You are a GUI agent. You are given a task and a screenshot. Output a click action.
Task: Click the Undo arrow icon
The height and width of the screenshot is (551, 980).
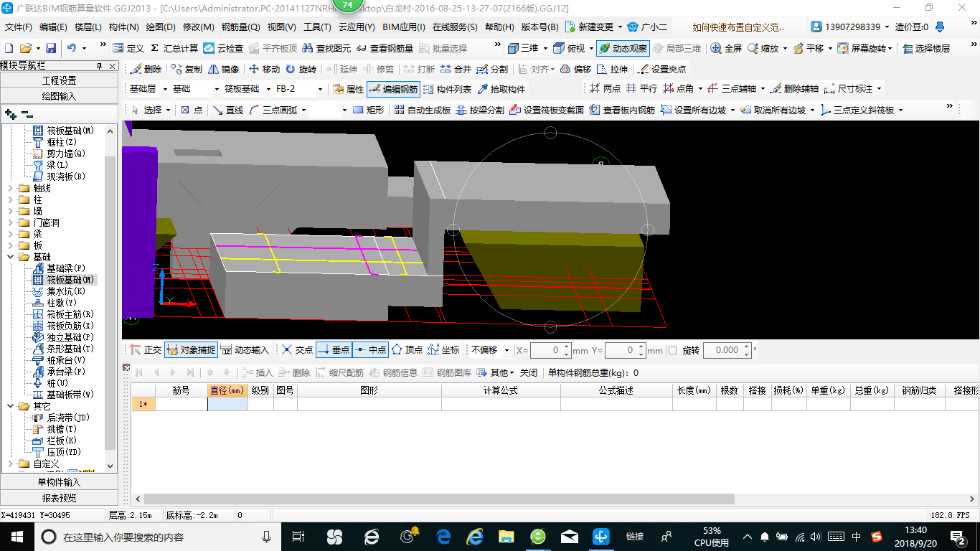coord(72,48)
